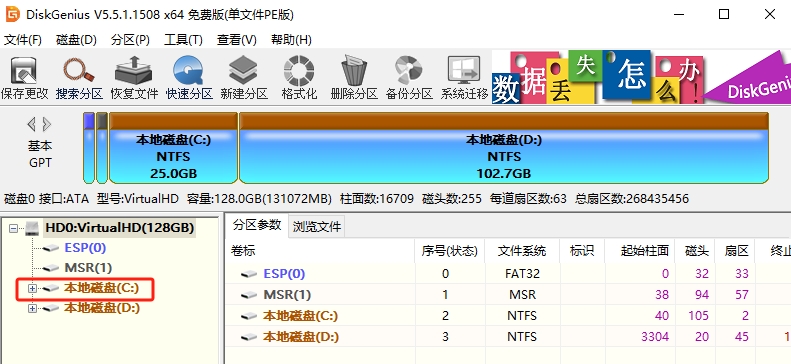Click the 磁头 column header
The height and width of the screenshot is (364, 791).
696,251
